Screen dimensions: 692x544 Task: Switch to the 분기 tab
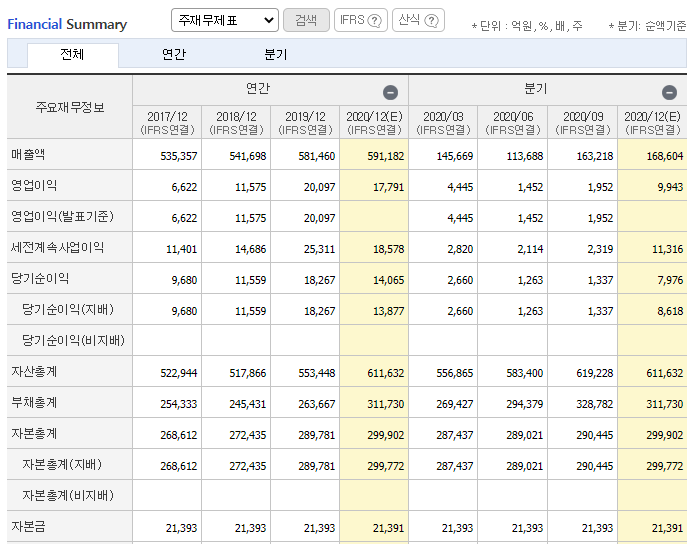[x=276, y=55]
